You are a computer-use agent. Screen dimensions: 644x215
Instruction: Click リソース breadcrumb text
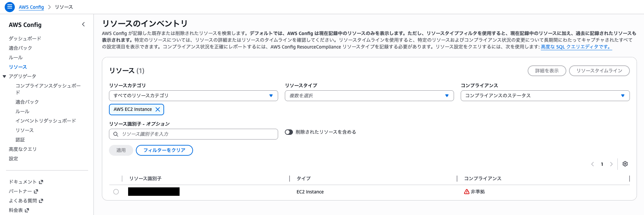pyautogui.click(x=64, y=7)
